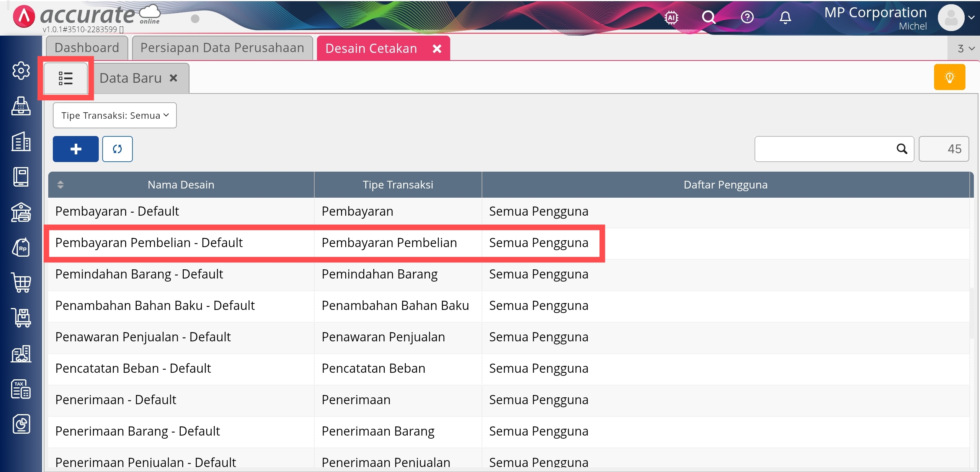Click the blue plus add button

point(76,149)
